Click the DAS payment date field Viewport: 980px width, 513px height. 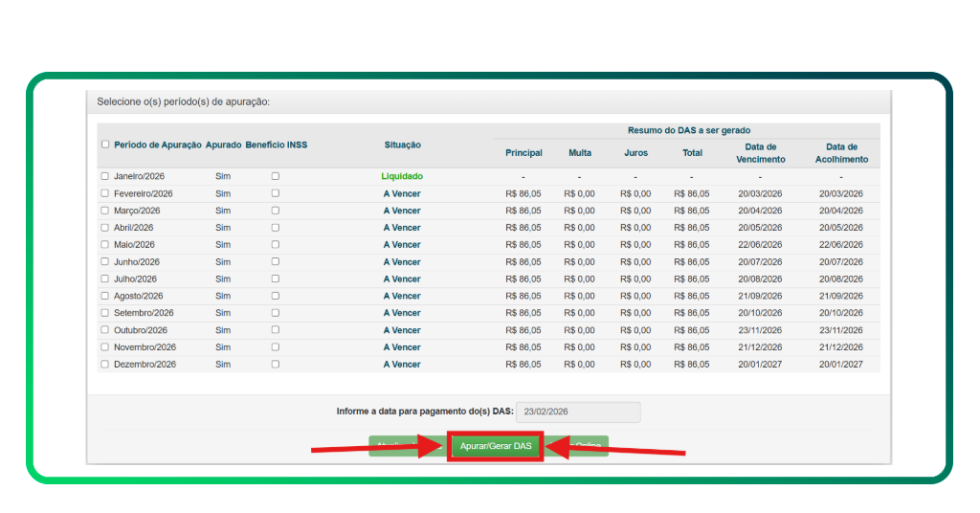click(x=577, y=413)
